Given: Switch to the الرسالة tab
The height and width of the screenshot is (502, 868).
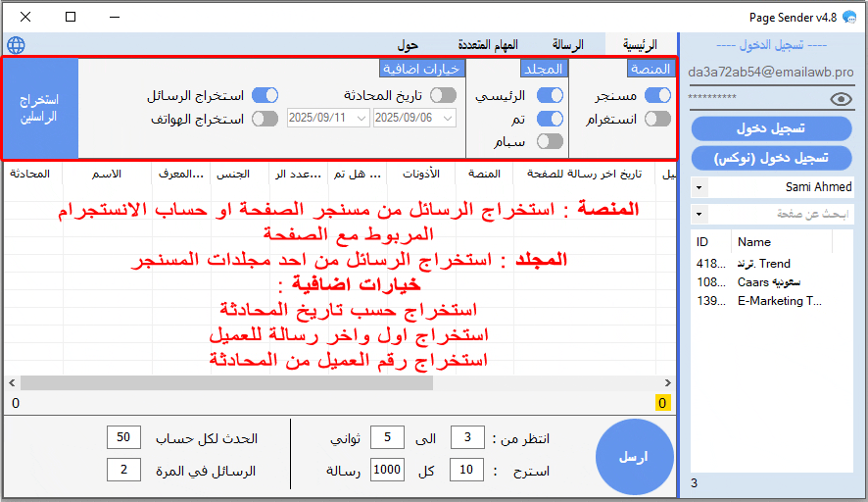Looking at the screenshot, I should pyautogui.click(x=568, y=45).
